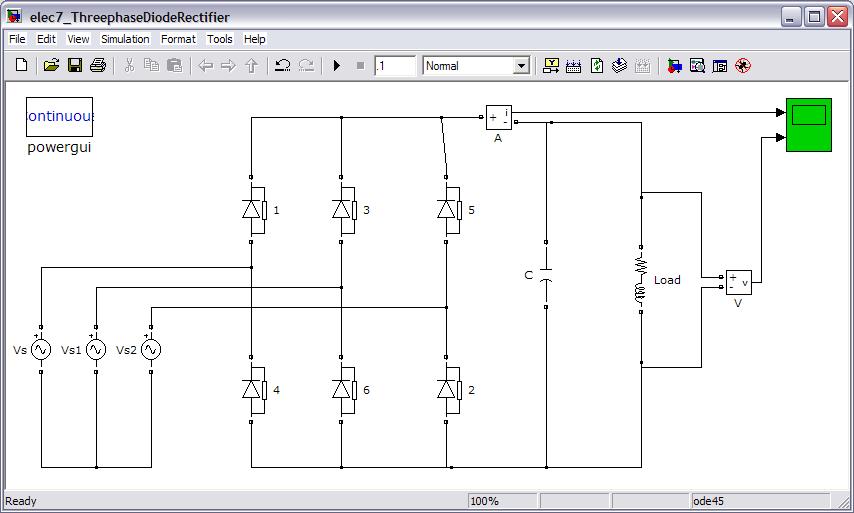Click the simulation stop time field

[x=395, y=66]
